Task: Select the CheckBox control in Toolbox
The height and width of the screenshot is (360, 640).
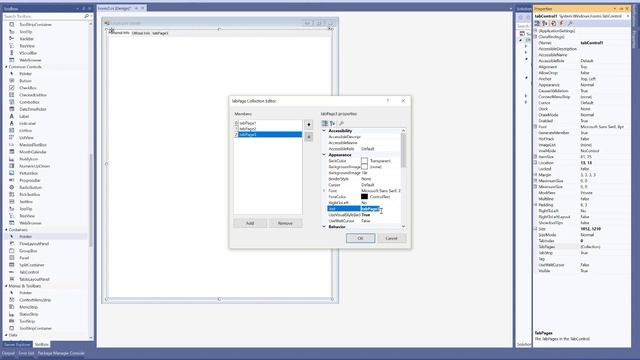Action: point(28,88)
